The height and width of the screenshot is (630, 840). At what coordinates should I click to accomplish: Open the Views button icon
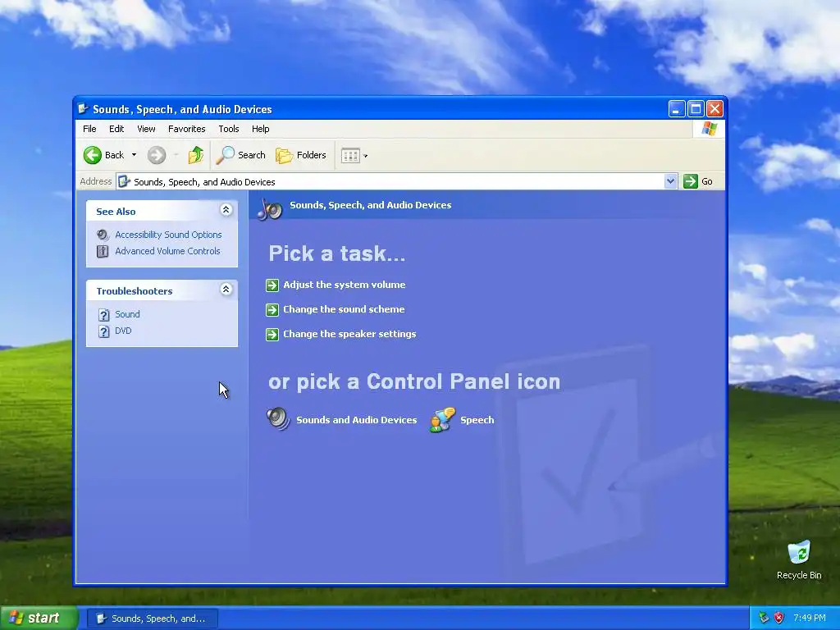click(350, 156)
